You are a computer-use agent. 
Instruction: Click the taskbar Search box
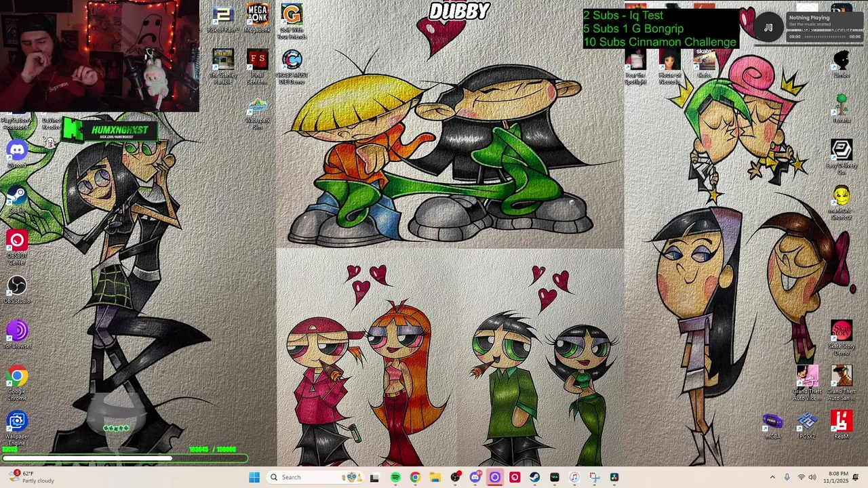click(315, 477)
